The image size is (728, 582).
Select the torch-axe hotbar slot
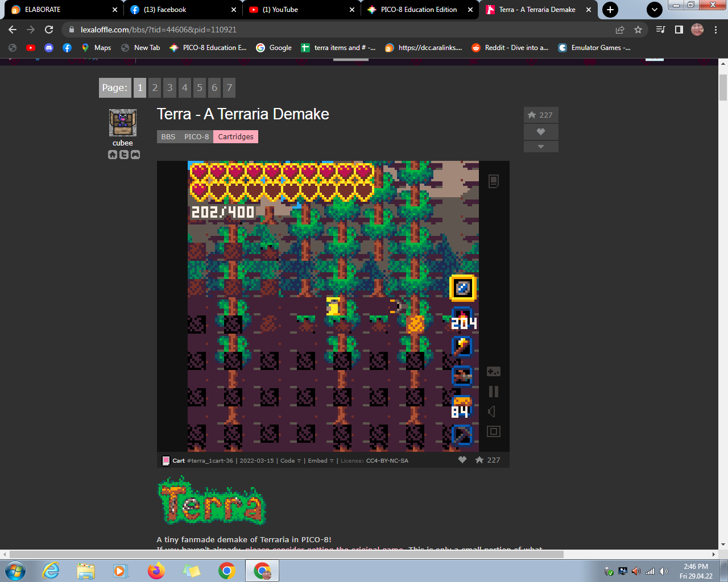pyautogui.click(x=462, y=346)
